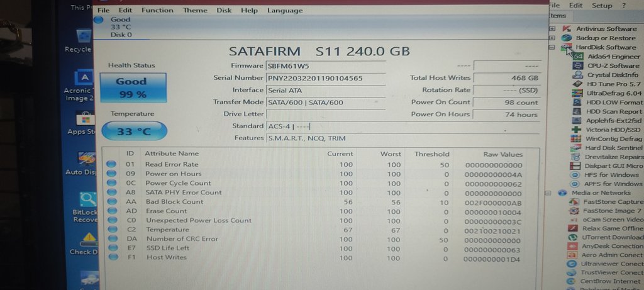Open HD Tune Pro 5.7 entry
Screen dimensions: 644x290
pyautogui.click(x=614, y=84)
